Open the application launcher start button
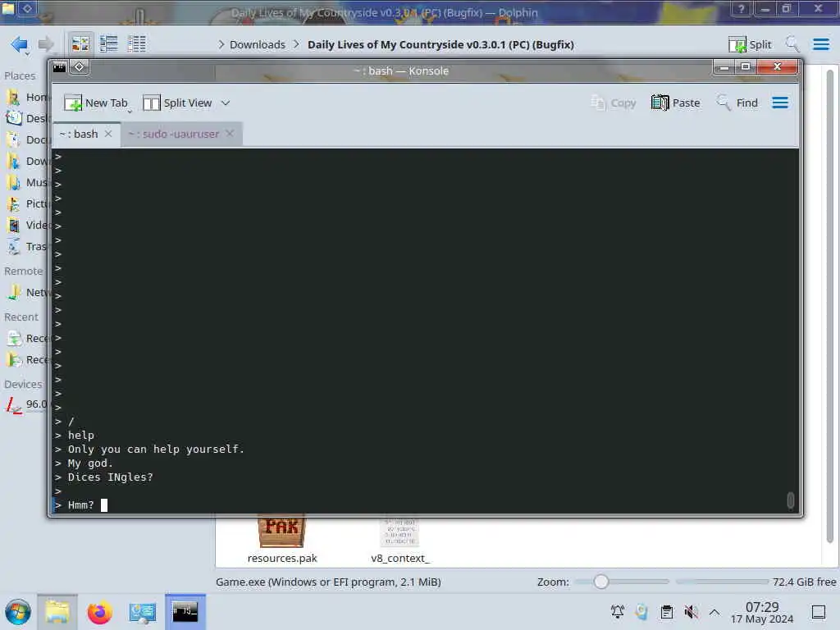840x630 pixels. (x=18, y=612)
